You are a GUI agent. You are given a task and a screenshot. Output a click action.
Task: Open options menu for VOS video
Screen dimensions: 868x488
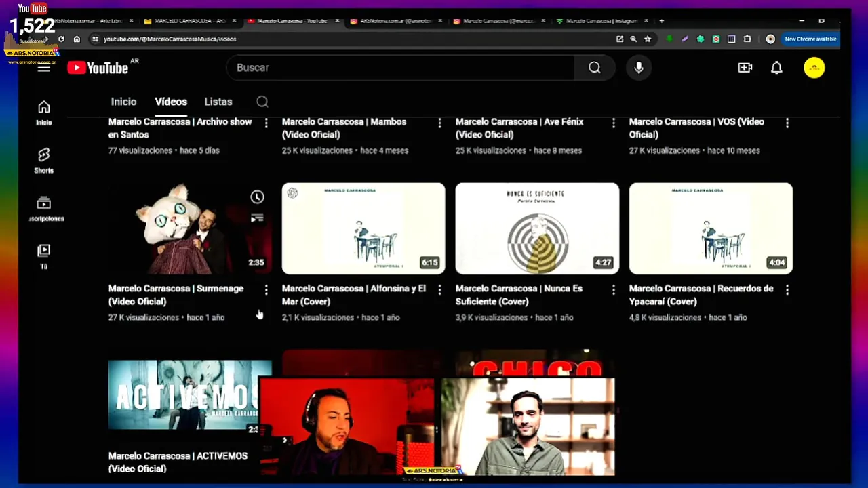pyautogui.click(x=787, y=123)
